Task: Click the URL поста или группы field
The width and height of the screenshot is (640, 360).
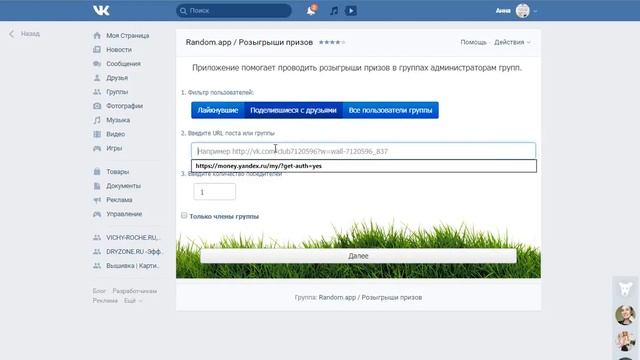Action: coord(363,151)
